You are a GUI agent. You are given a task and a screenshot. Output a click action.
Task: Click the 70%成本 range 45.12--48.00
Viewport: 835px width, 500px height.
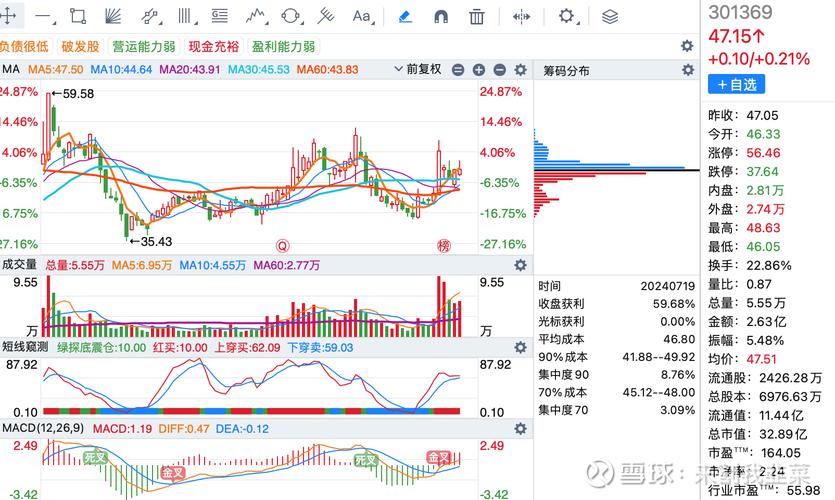click(x=659, y=392)
